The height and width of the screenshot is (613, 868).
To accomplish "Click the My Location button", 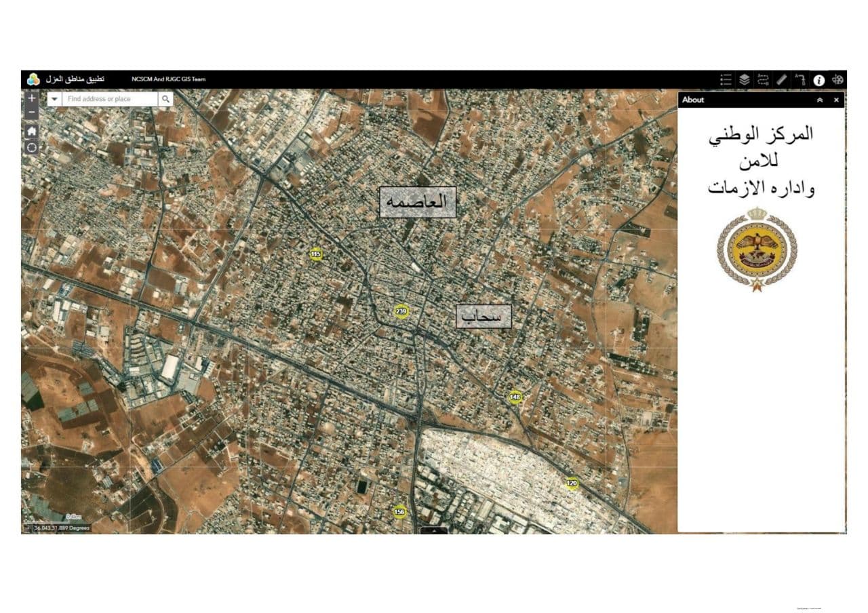I will click(x=32, y=147).
